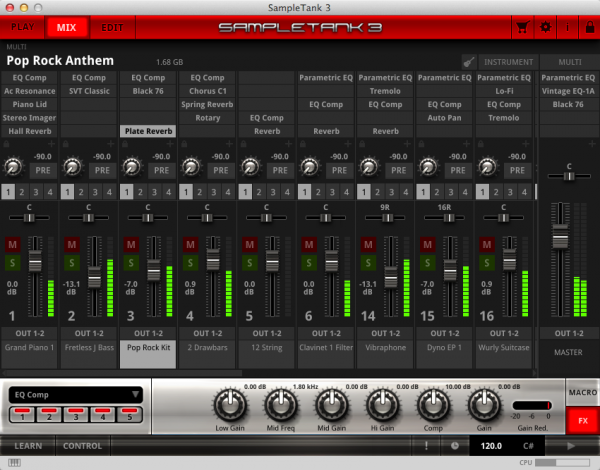This screenshot has height=470, width=600.
Task: Toggle PRE on channel 3
Action: click(159, 171)
